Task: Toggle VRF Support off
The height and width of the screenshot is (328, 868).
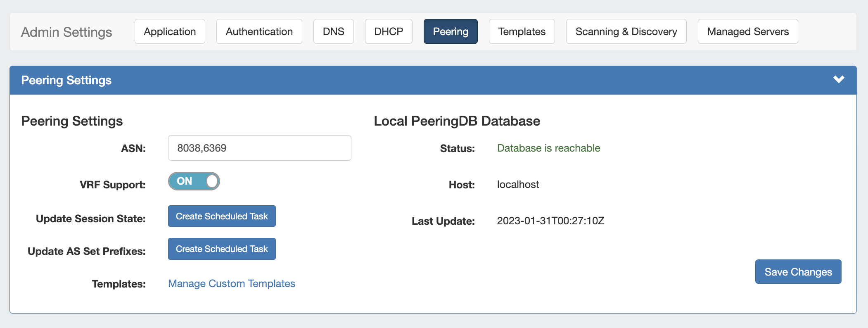Action: pyautogui.click(x=194, y=181)
